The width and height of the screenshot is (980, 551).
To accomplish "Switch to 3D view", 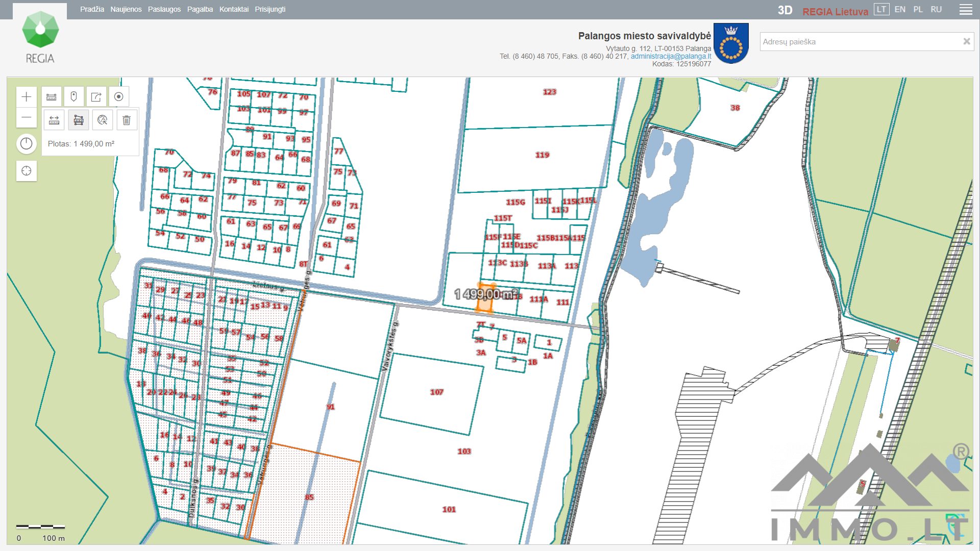I will (785, 11).
